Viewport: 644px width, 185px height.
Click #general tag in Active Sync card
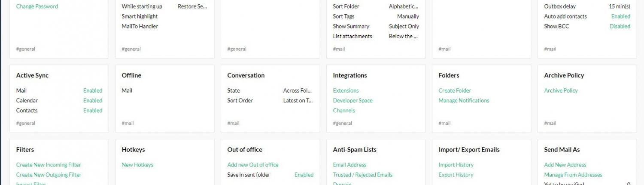tap(26, 123)
